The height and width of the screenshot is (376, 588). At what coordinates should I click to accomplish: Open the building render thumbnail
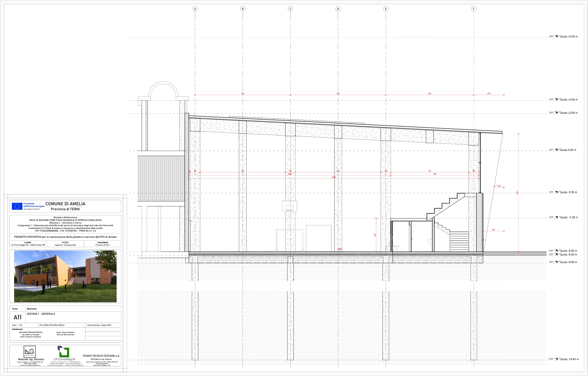pos(65,276)
